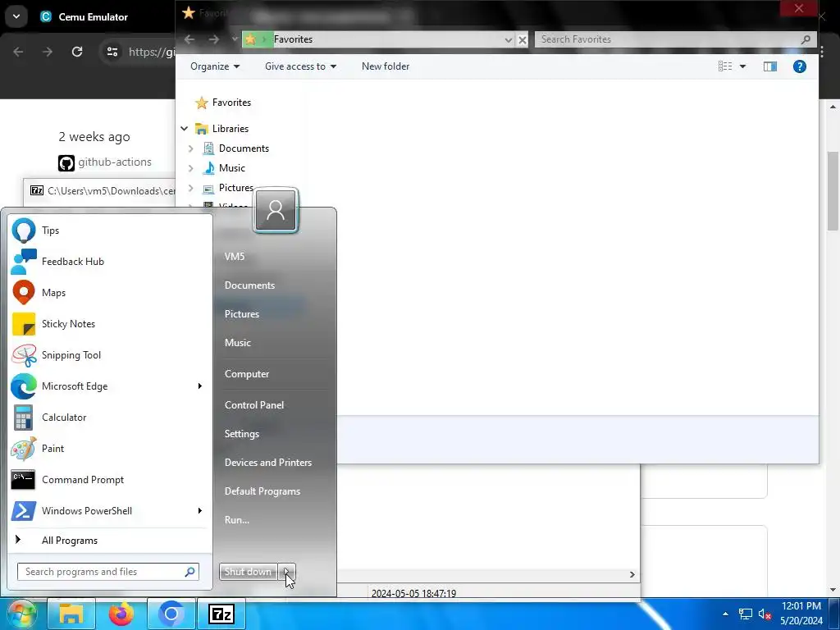Toggle the preview pane icon
The image size is (840, 630).
pos(769,66)
